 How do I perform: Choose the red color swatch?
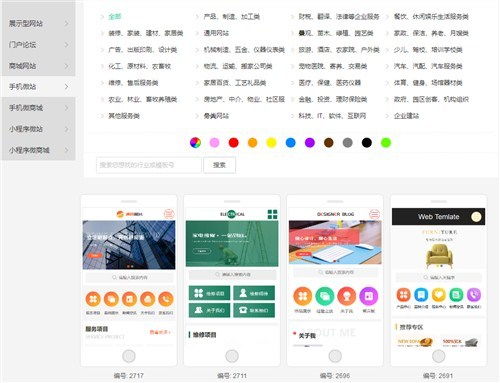click(x=234, y=143)
